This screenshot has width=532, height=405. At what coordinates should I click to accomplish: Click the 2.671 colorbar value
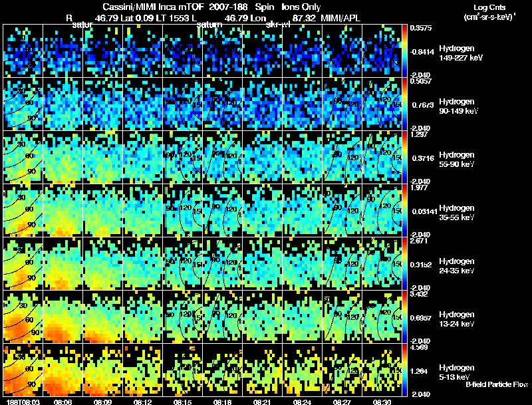pyautogui.click(x=419, y=241)
